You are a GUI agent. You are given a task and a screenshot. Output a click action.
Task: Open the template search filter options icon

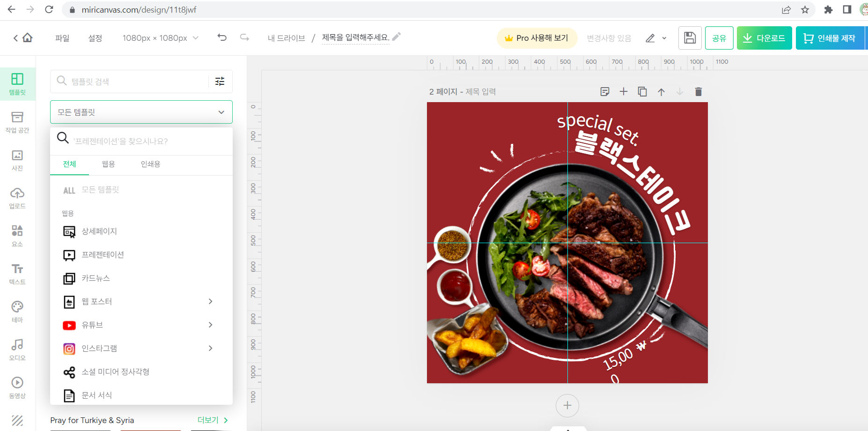(220, 82)
